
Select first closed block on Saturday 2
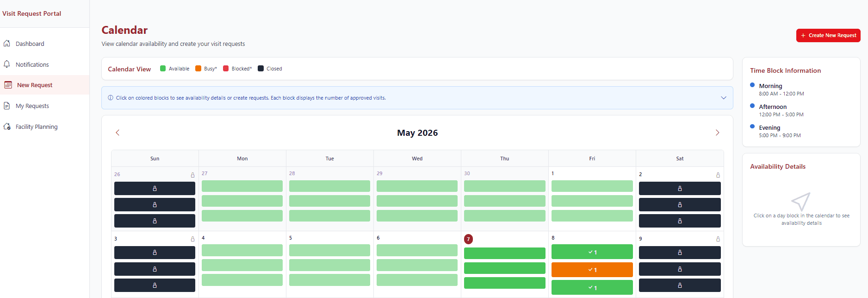[680, 188]
